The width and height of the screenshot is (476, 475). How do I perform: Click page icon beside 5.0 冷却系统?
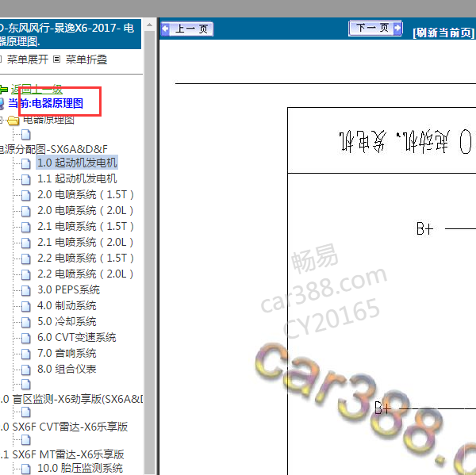[x=26, y=322]
